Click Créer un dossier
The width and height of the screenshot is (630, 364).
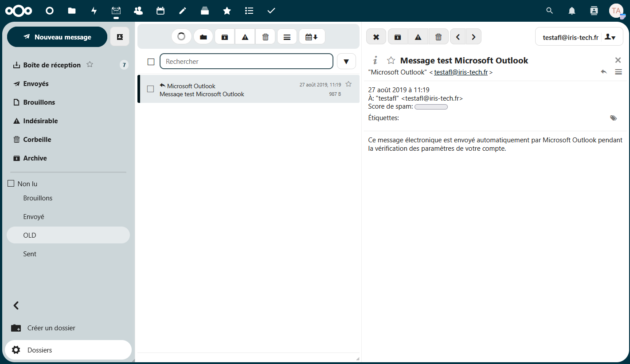tap(68, 328)
